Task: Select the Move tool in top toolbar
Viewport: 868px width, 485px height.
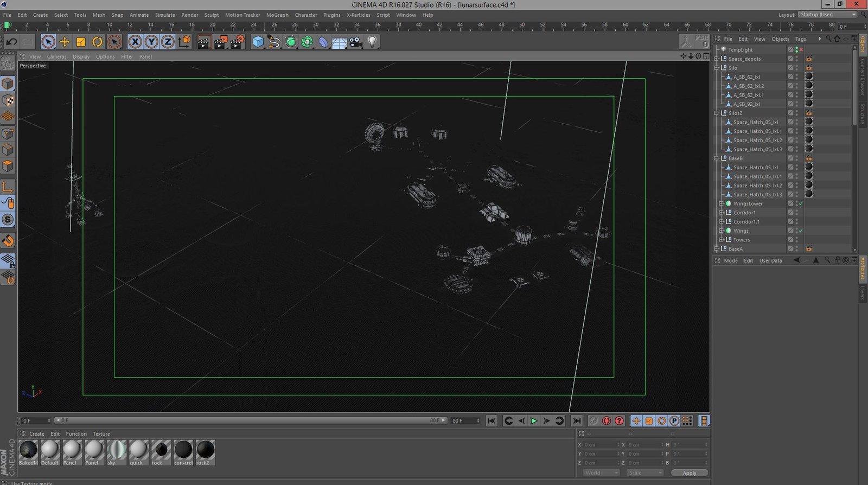Action: pos(65,42)
